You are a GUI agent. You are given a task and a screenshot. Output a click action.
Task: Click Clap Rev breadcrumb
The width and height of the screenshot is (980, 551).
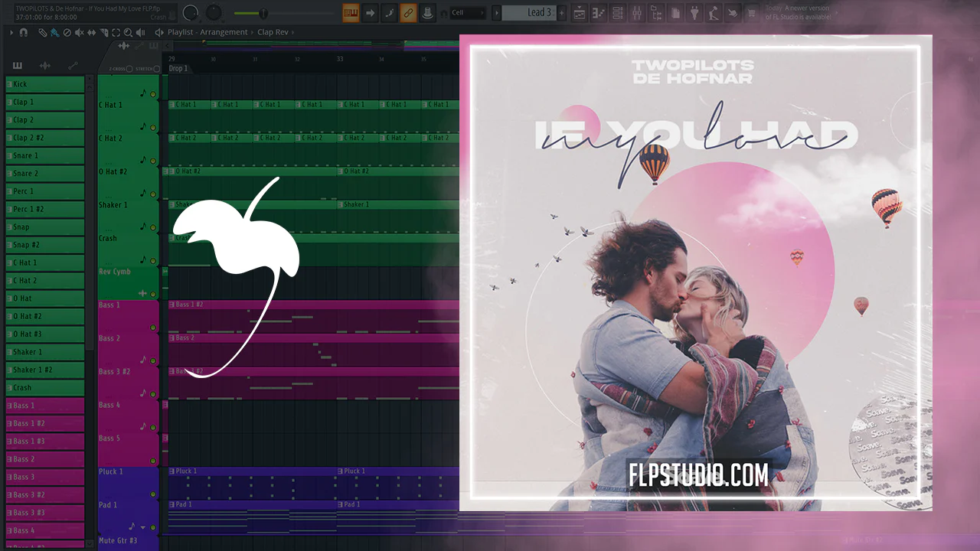pyautogui.click(x=273, y=33)
